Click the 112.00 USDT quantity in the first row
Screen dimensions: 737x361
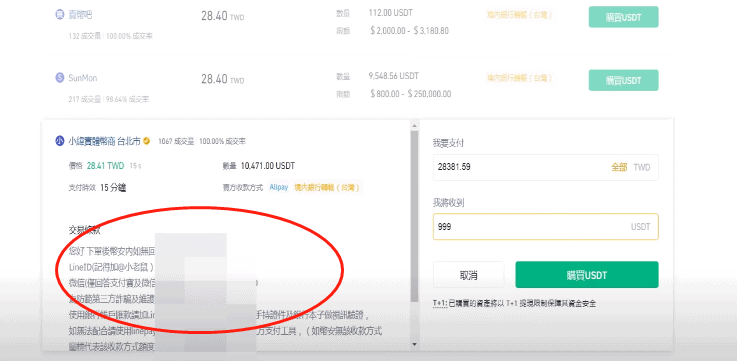coord(391,13)
